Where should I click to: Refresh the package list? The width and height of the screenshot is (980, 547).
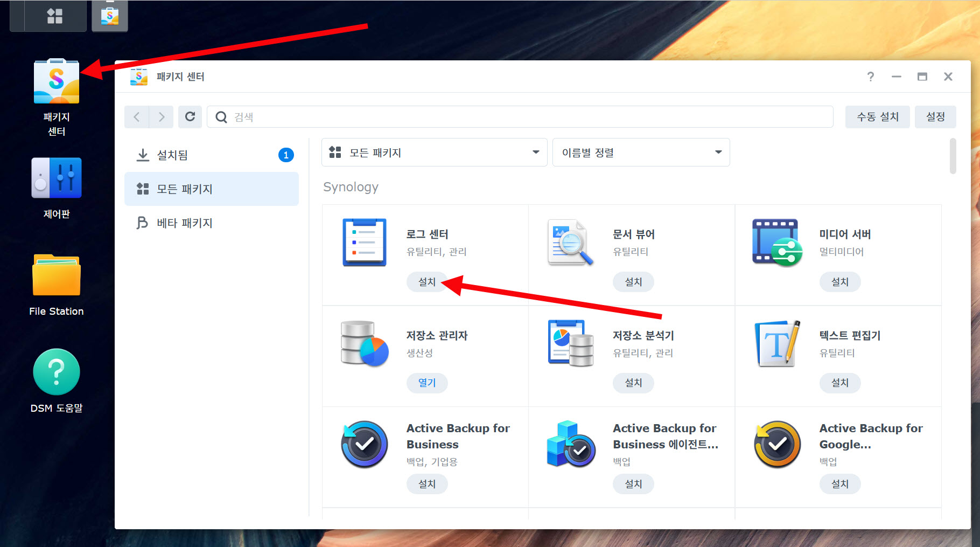pyautogui.click(x=190, y=117)
